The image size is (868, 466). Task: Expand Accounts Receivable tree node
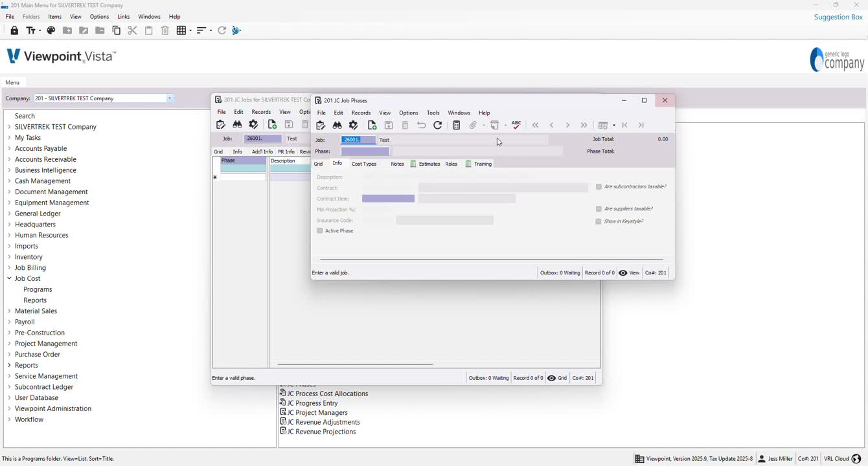coord(9,159)
